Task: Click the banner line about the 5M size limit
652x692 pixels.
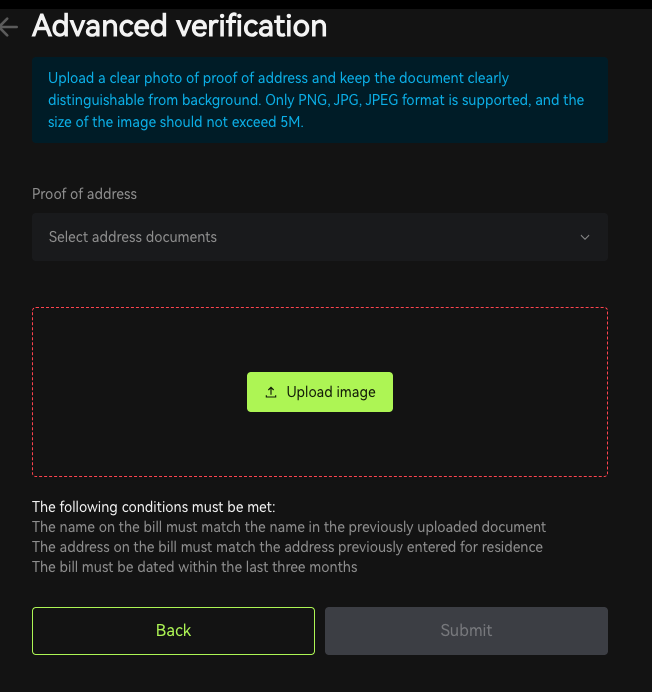Action: pyautogui.click(x=176, y=122)
